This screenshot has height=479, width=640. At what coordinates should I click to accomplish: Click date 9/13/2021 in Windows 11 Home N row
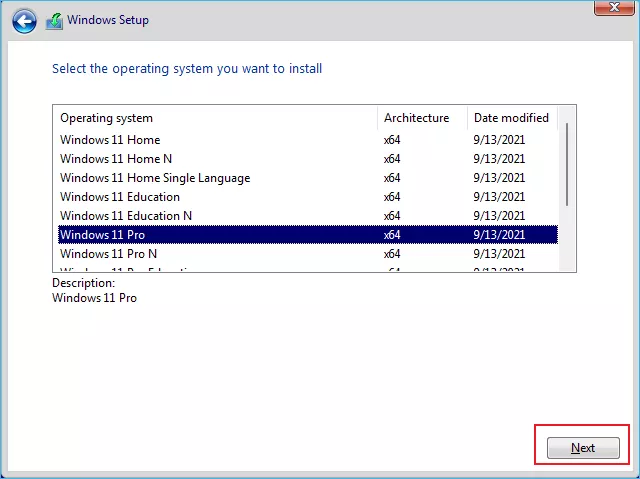click(499, 159)
